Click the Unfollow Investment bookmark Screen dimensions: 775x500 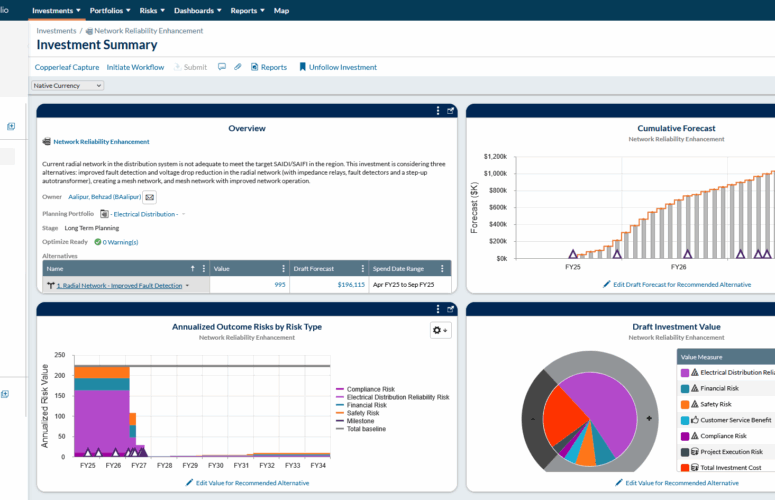click(x=337, y=67)
